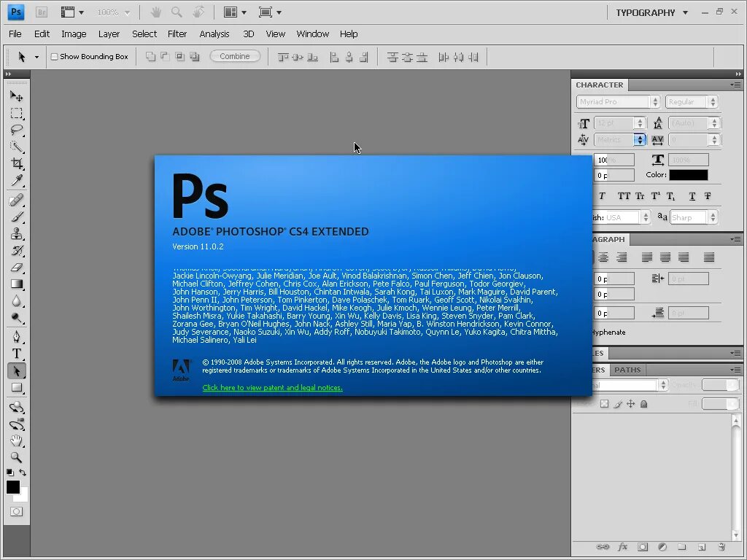Open the font size dropdown

640,122
